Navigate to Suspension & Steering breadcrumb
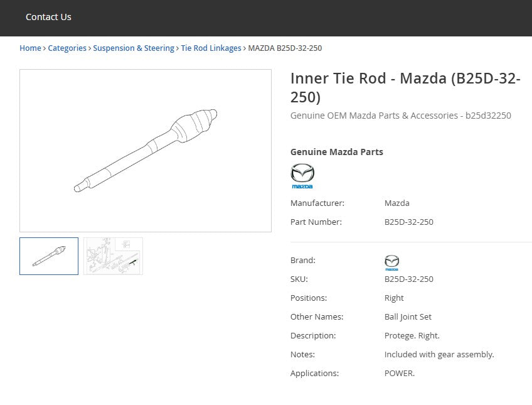The height and width of the screenshot is (405, 532). click(134, 48)
